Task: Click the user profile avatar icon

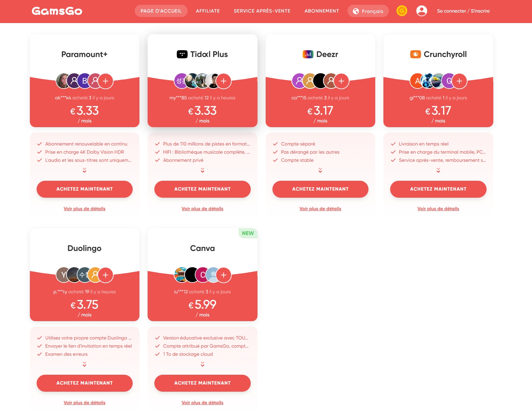Action: [x=421, y=11]
